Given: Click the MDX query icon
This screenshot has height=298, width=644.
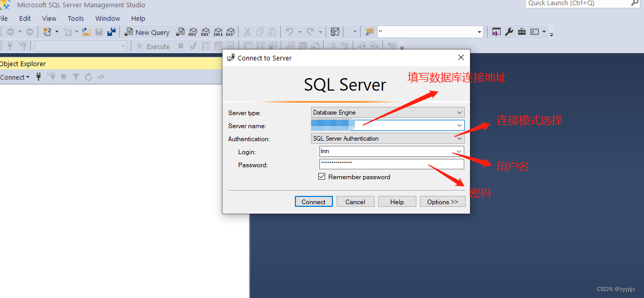Looking at the screenshot, I should (x=193, y=32).
